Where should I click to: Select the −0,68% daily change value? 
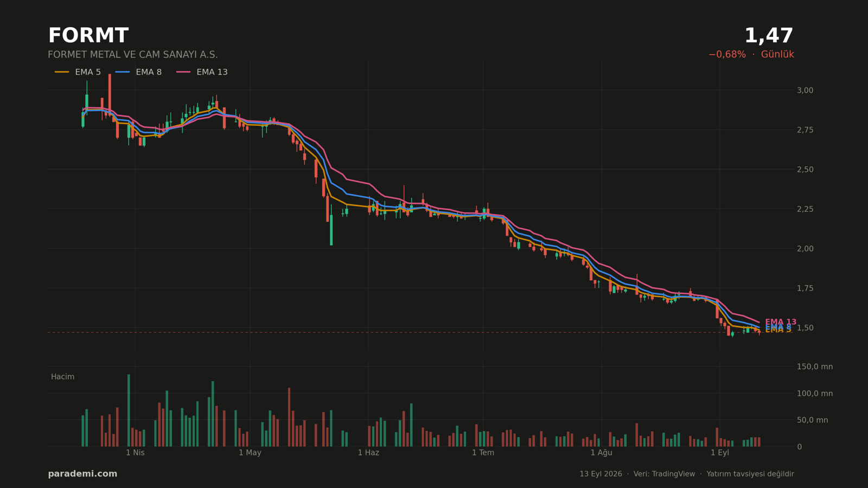pos(727,55)
